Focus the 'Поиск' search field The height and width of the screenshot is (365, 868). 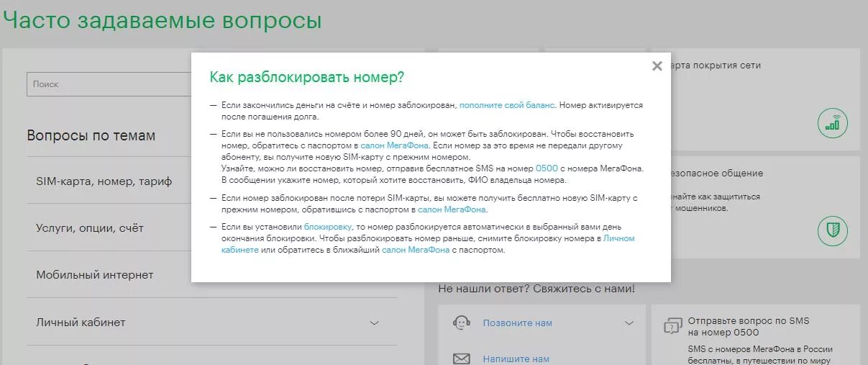click(109, 84)
